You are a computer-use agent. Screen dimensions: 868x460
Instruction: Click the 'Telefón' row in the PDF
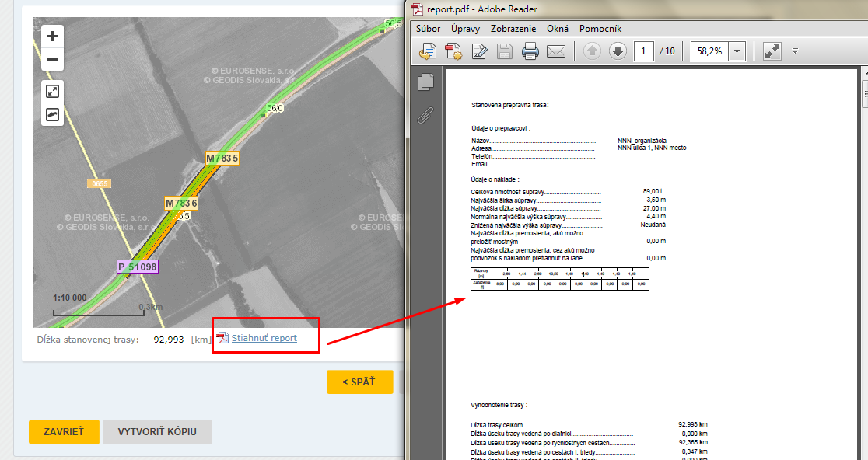(533, 156)
